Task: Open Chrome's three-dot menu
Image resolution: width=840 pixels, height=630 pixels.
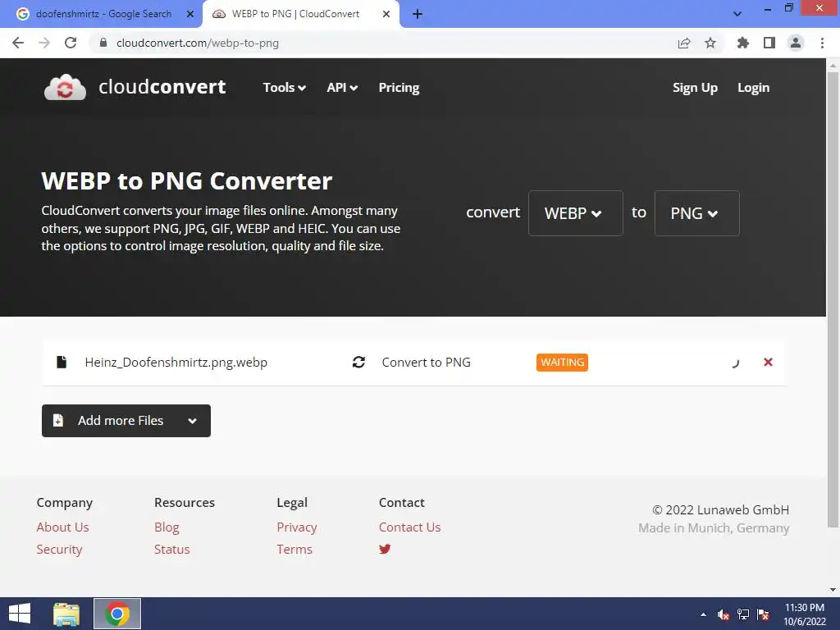Action: [x=822, y=43]
